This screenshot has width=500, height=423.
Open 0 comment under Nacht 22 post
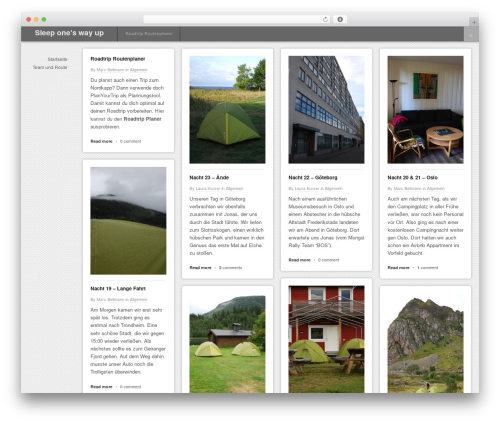coord(329,260)
